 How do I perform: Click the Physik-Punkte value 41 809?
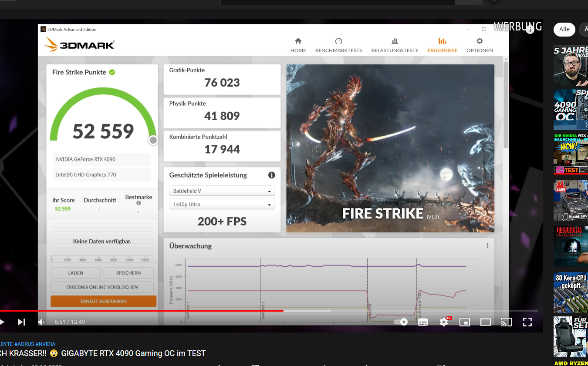click(x=222, y=116)
